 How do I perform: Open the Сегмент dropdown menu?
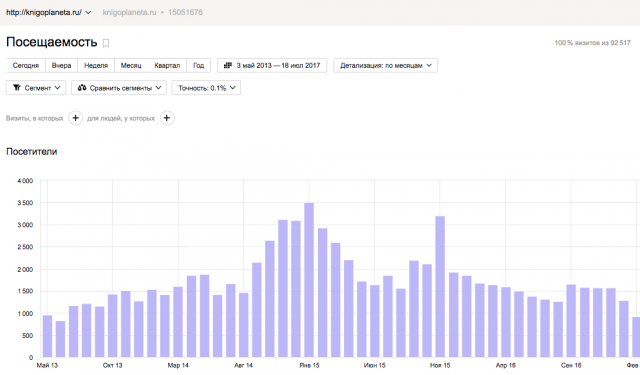[36, 88]
